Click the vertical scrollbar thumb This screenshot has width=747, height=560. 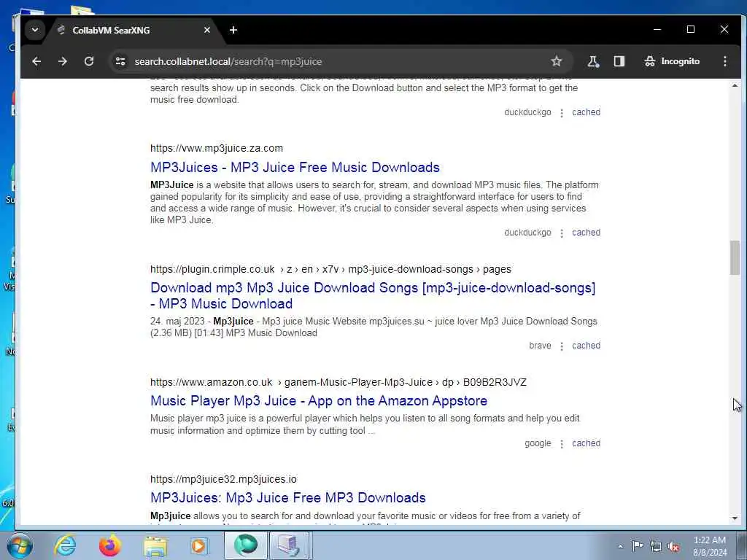coord(735,257)
